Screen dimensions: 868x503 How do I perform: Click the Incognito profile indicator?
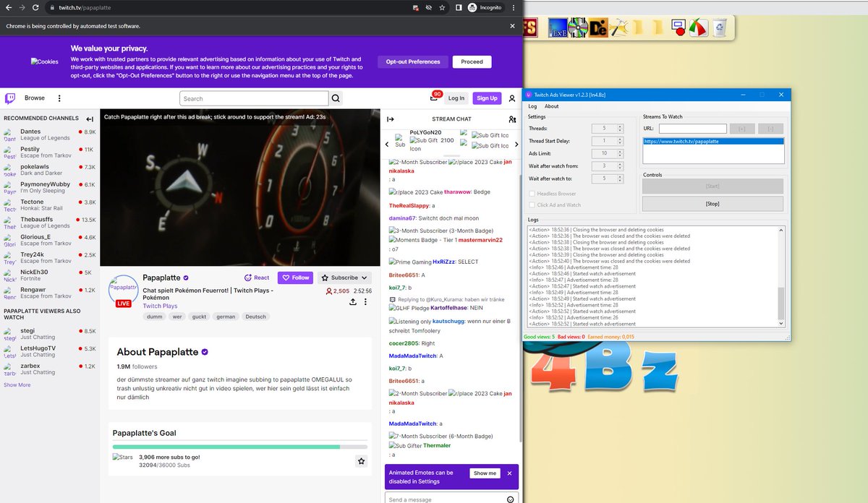[485, 7]
